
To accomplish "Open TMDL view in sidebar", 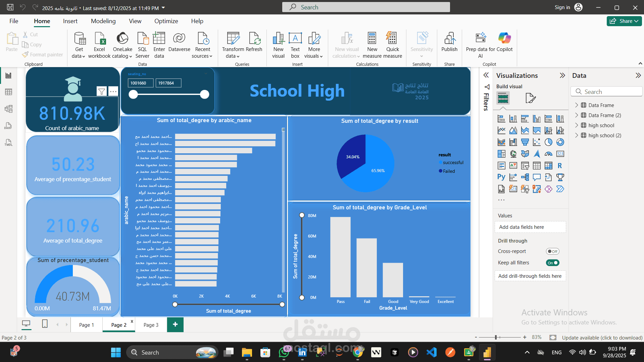I will 8,143.
